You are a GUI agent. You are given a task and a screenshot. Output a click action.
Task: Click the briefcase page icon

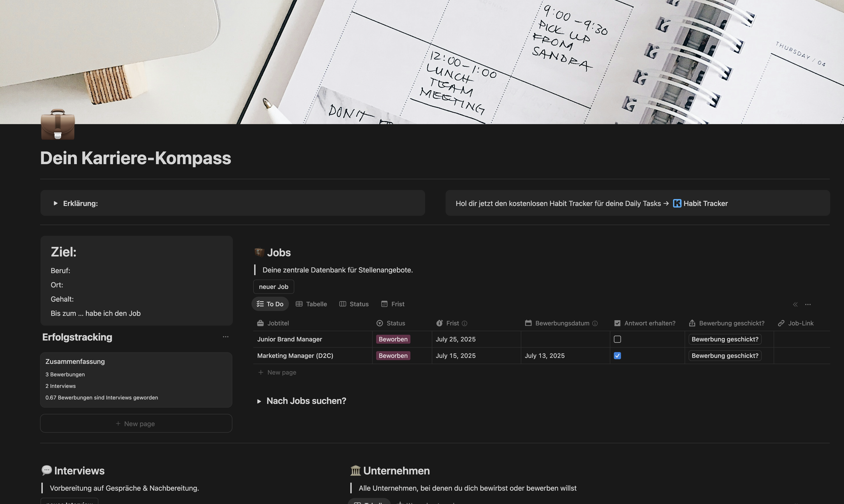(58, 125)
